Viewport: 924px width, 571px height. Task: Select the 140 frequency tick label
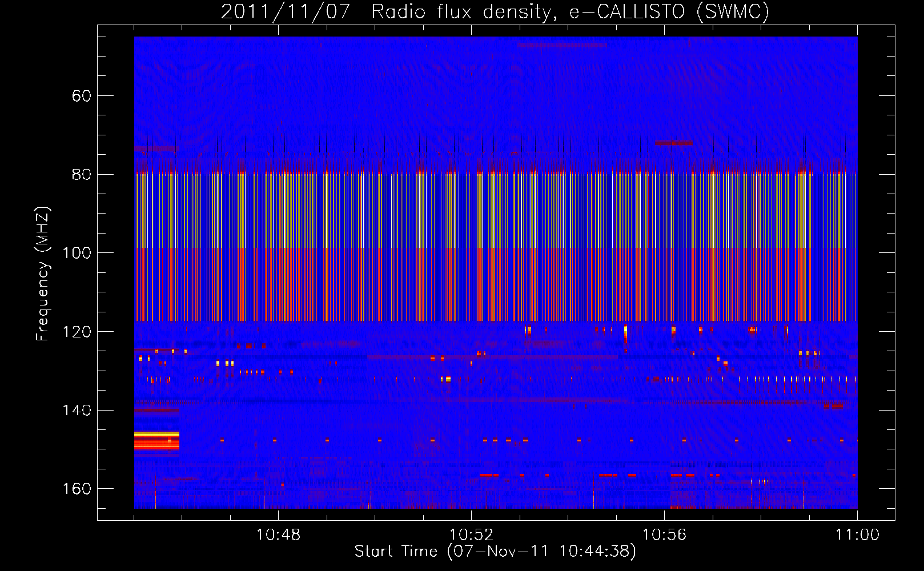77,410
